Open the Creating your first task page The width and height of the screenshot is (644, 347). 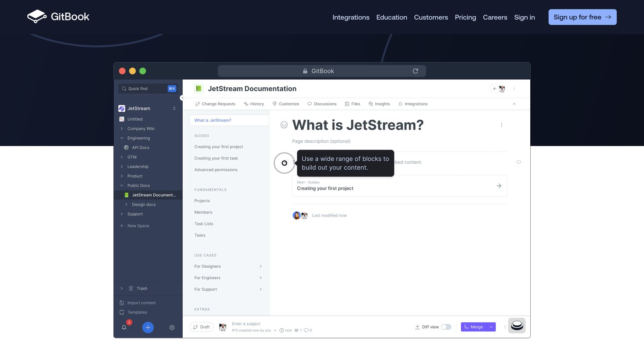tap(216, 158)
